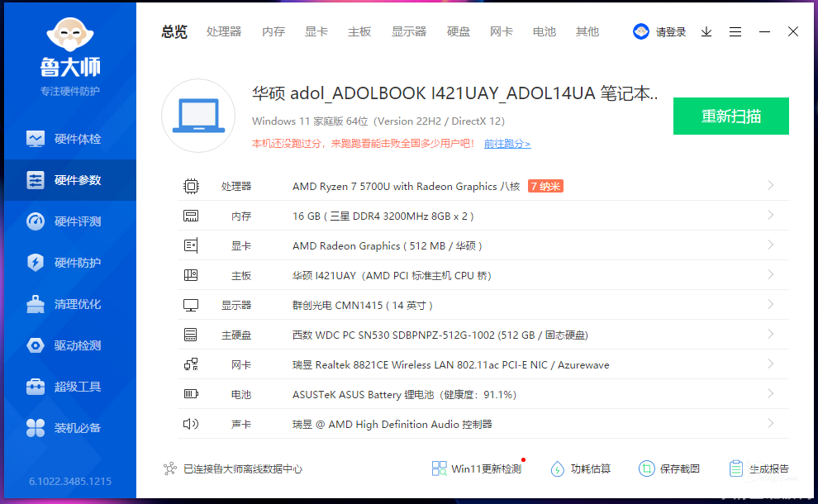Switch to the 主板 tab

(359, 32)
